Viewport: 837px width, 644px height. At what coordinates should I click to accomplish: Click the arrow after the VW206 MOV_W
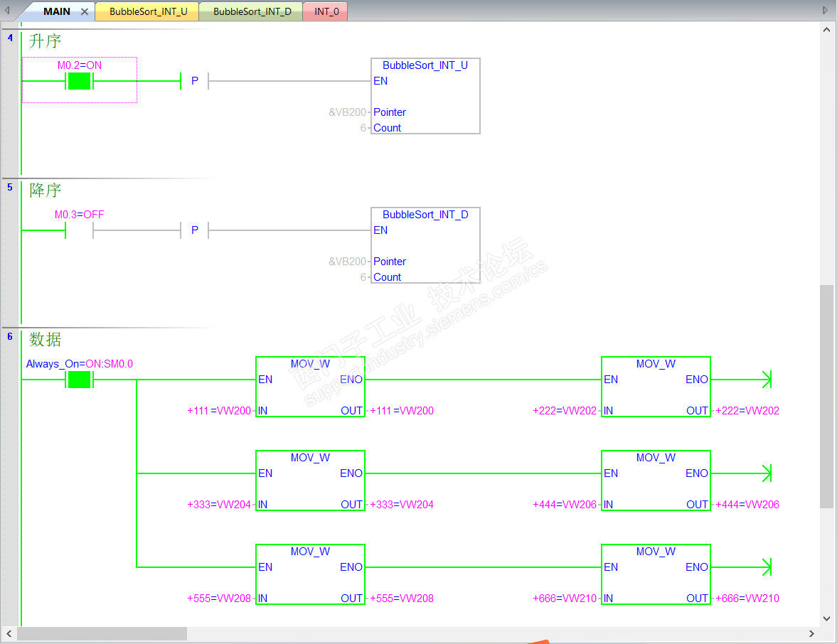(x=767, y=474)
